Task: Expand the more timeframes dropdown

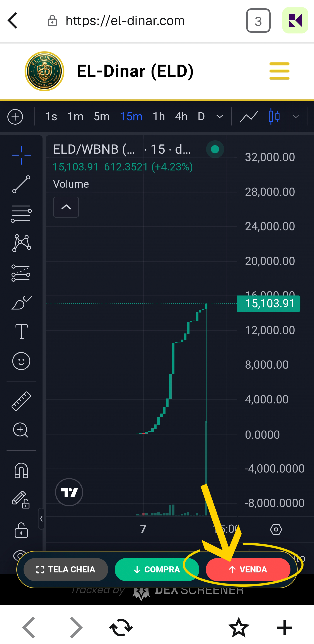Action: [x=220, y=117]
